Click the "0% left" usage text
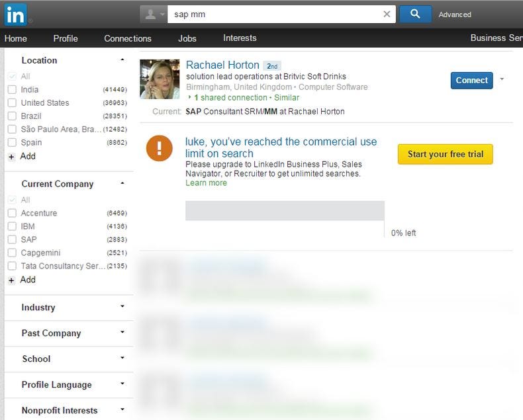Viewport: 523px width, 420px height. 404,233
